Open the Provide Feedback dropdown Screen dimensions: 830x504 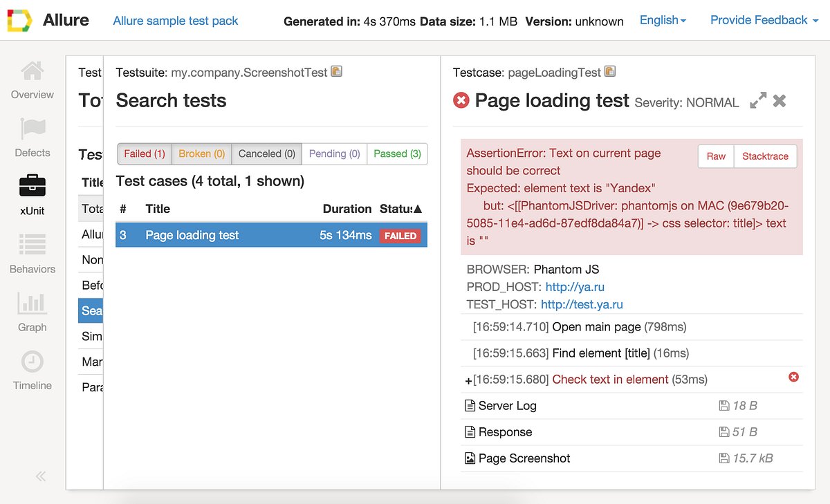click(759, 20)
